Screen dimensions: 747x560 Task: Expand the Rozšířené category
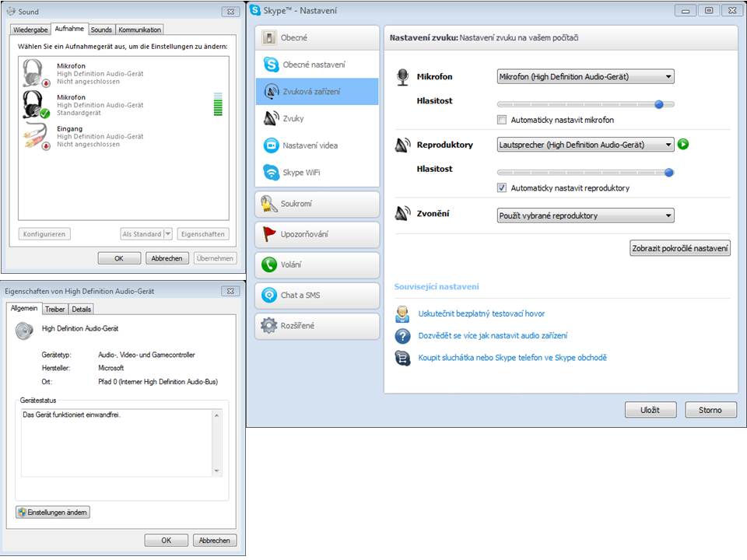[317, 326]
